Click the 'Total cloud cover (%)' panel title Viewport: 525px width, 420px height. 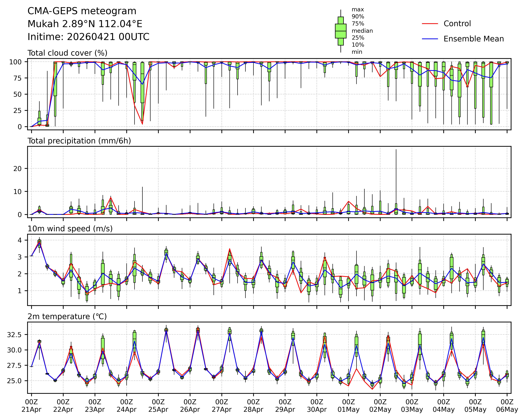click(x=67, y=53)
